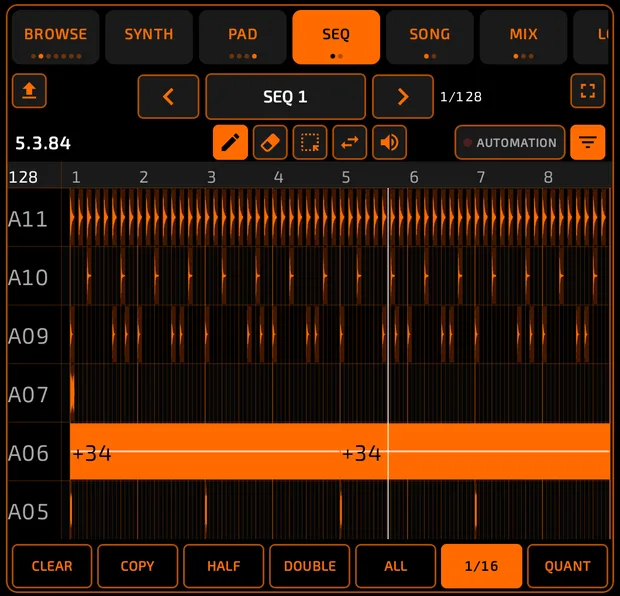Select the SEQ tab
Screen dimensions: 620x596
[336, 37]
